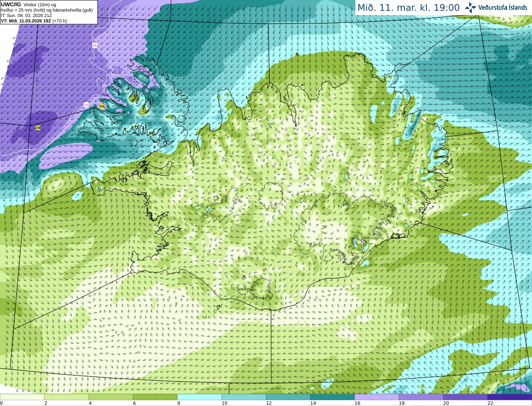Image resolution: width=532 pixels, height=406 pixels.
Task: Click the scale value 18 on legend
Action: point(402,403)
